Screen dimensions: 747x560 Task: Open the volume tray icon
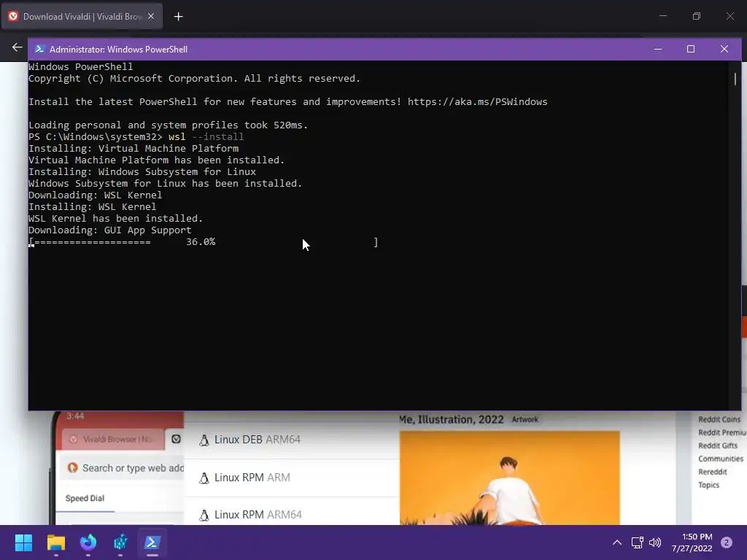pyautogui.click(x=655, y=542)
